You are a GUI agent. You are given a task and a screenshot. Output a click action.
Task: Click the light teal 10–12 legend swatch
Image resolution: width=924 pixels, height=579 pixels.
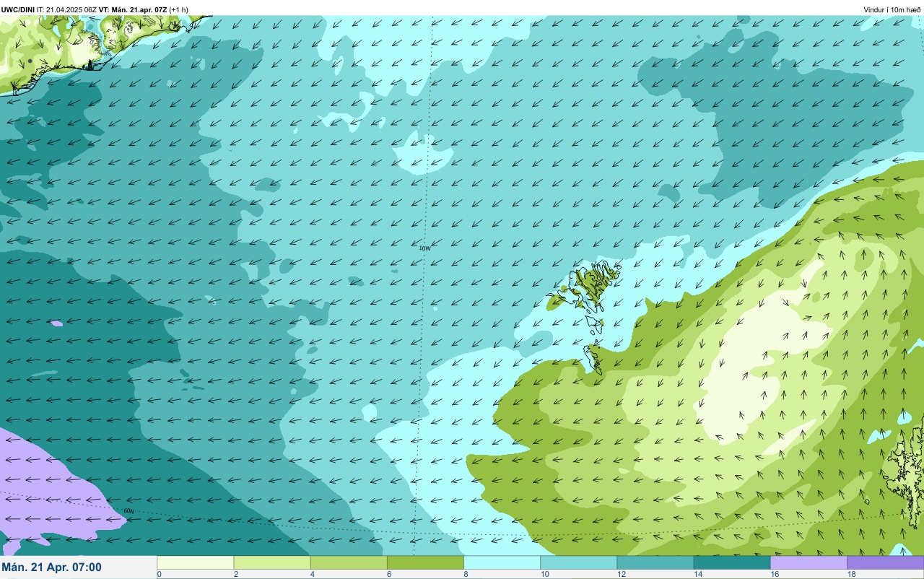point(578,562)
